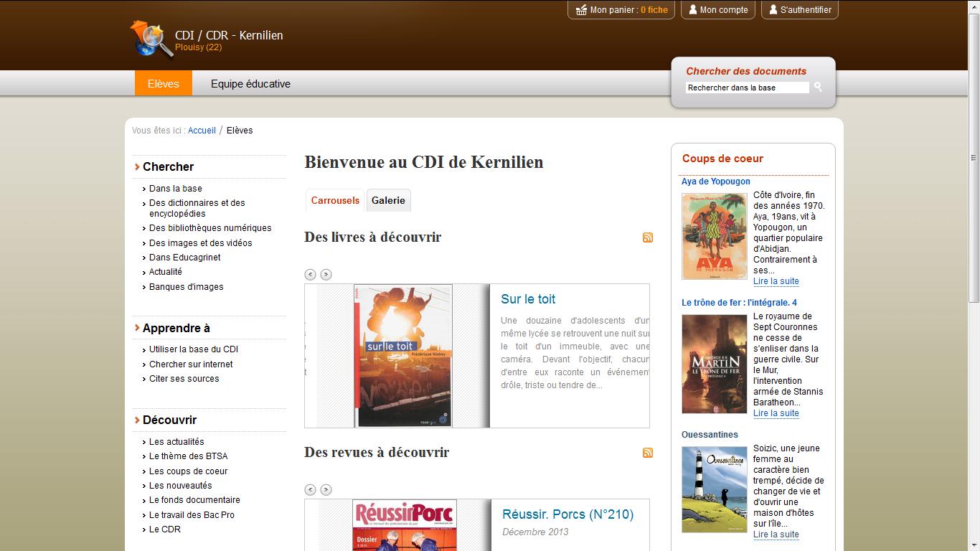Open RSS feed for Des livres à découvrir

pyautogui.click(x=648, y=237)
